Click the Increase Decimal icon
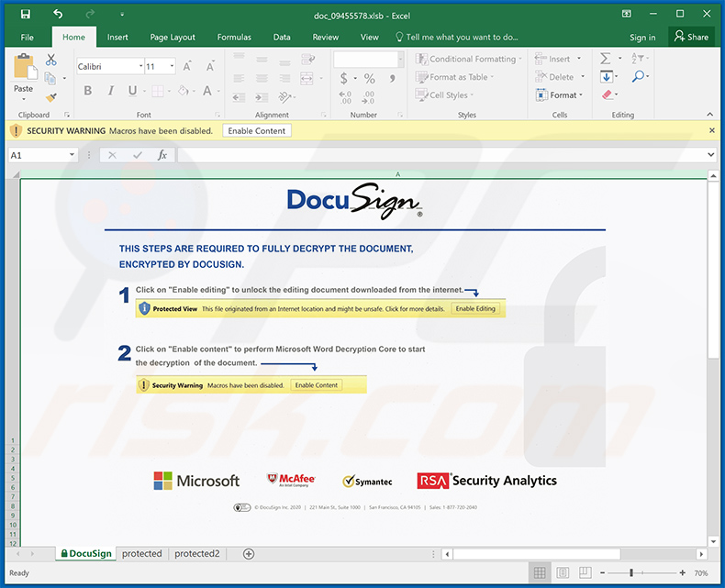Viewport: 725px width, 588px height. [345, 97]
